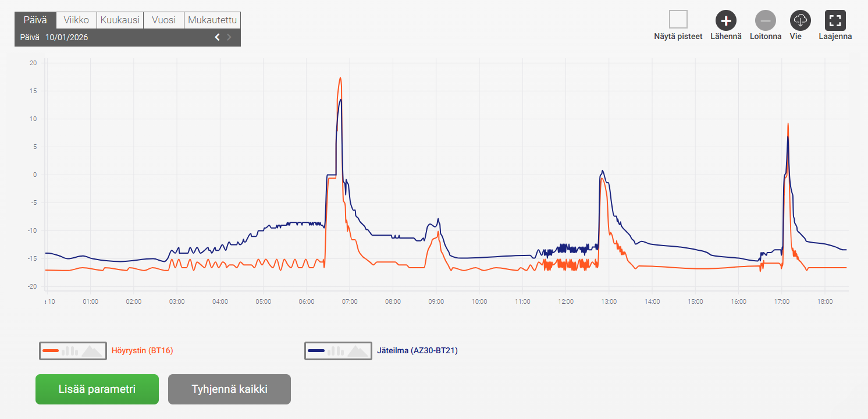Screen dimensions: 868x419
Task: Open the Mukautettu custom range tab
Action: pyautogui.click(x=212, y=20)
